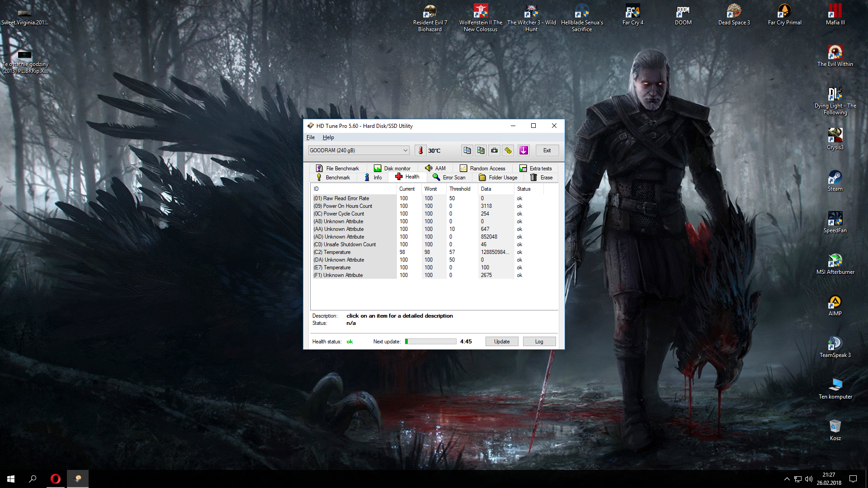
Task: Switch to the Extra tests tab
Action: (x=536, y=169)
